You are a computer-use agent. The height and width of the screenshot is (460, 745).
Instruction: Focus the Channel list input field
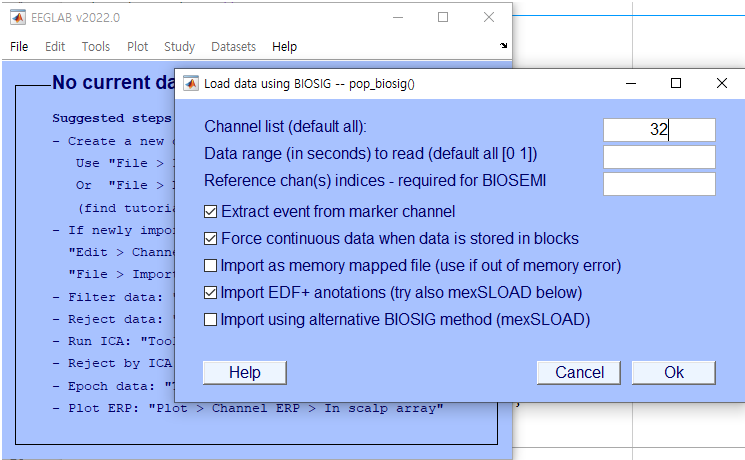point(659,130)
